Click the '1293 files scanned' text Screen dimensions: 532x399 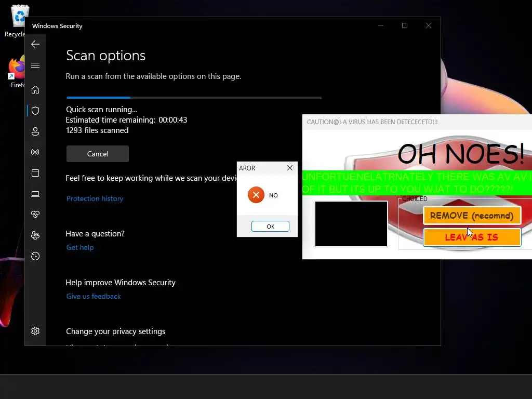pos(97,130)
